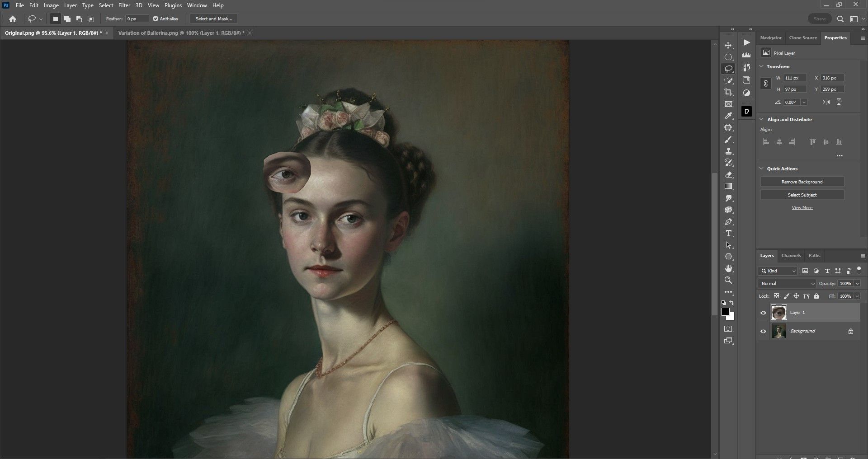Select the Type tool
Screen dimensions: 868x459
[x=728, y=234]
